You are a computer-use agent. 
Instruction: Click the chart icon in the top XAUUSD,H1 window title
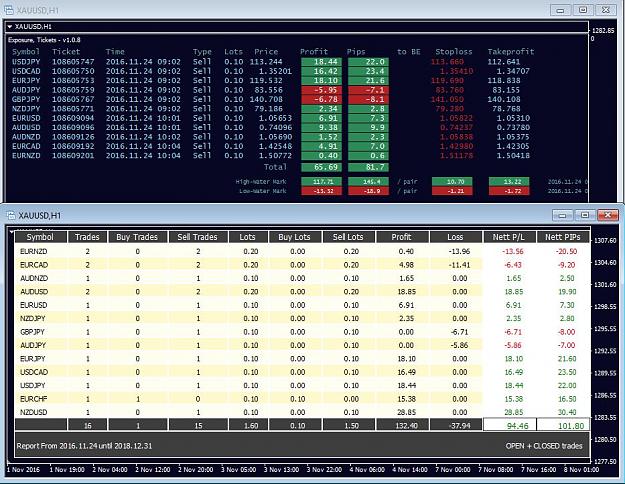point(8,10)
